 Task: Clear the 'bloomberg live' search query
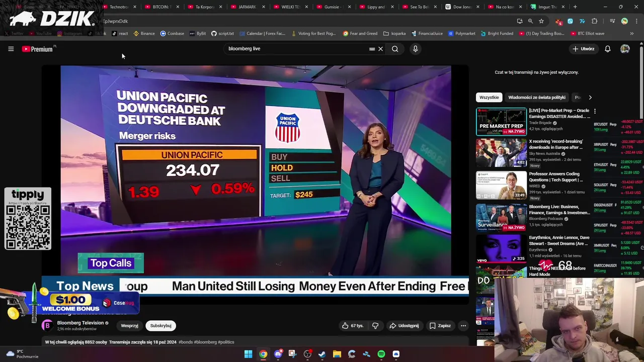[381, 49]
